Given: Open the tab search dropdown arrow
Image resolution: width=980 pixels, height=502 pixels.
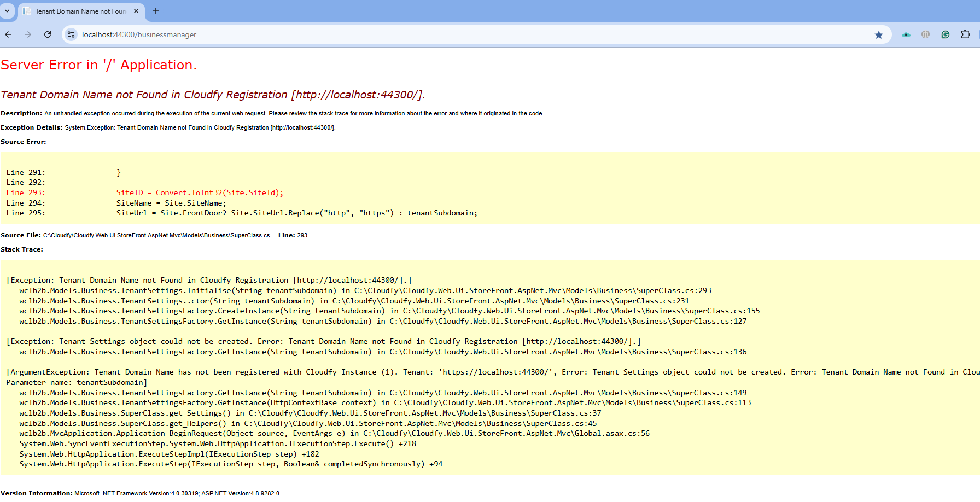Looking at the screenshot, I should pos(7,11).
